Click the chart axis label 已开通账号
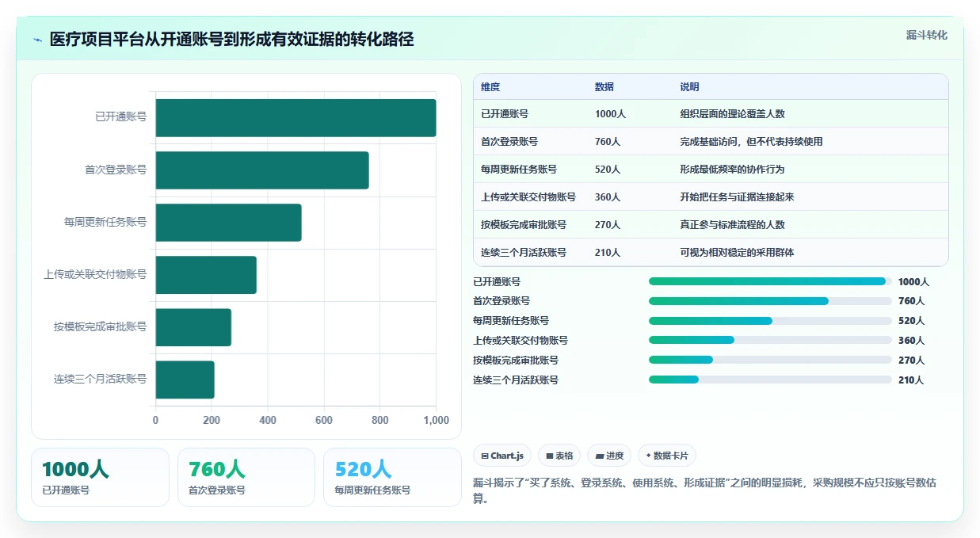980x538 pixels. point(120,117)
